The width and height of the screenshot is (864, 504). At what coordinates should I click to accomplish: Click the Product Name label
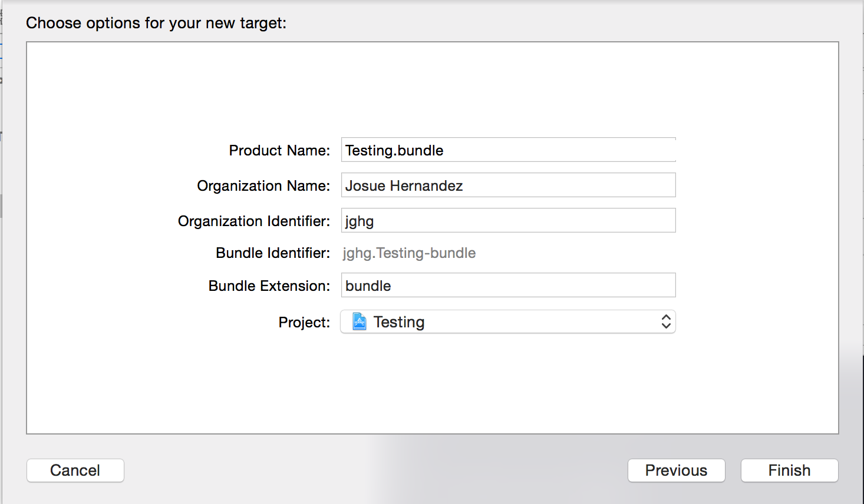tap(279, 151)
